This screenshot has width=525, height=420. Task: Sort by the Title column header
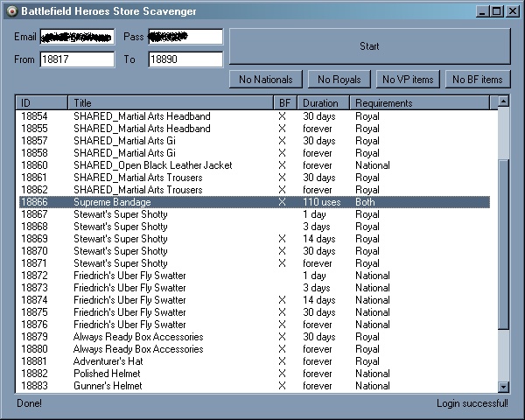(x=171, y=103)
